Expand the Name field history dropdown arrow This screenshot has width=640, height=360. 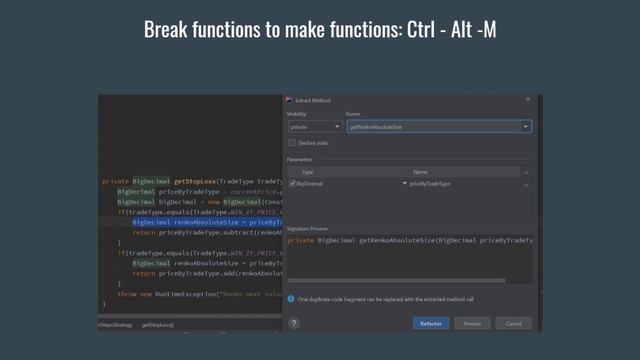click(x=526, y=127)
